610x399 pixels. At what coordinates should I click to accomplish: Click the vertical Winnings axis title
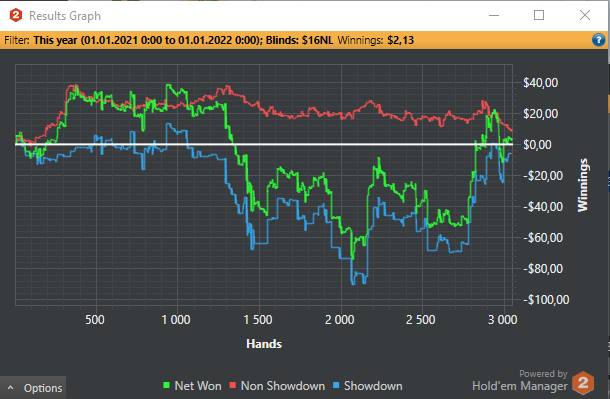click(582, 185)
